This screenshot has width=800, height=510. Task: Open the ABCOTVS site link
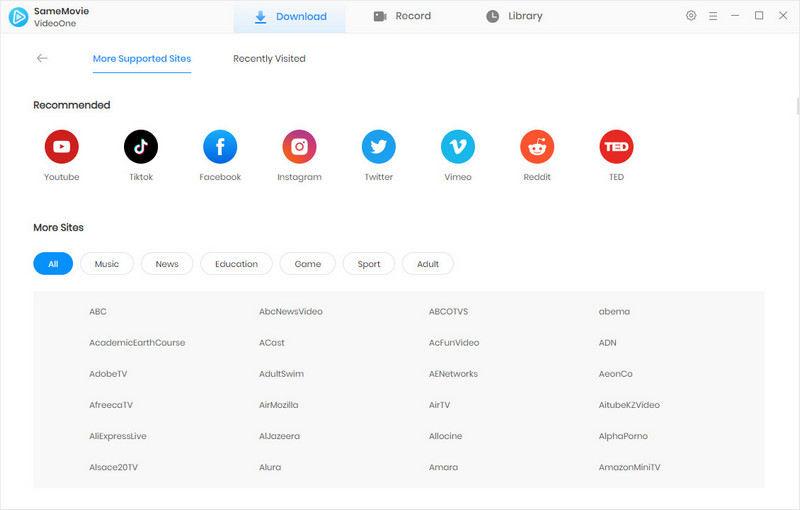448,312
